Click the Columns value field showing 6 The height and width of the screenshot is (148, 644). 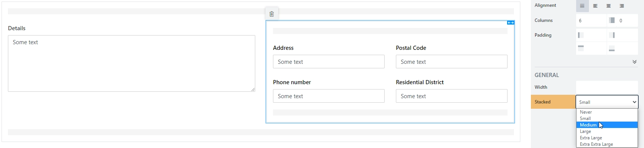(591, 20)
